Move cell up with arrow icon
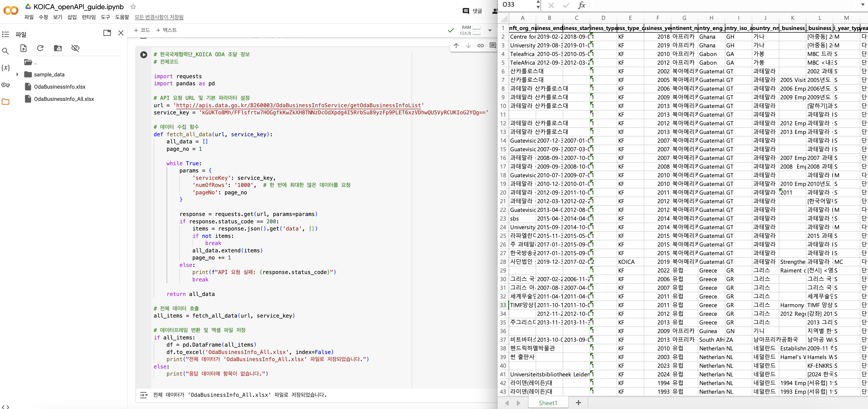The width and height of the screenshot is (868, 409). 456,45
